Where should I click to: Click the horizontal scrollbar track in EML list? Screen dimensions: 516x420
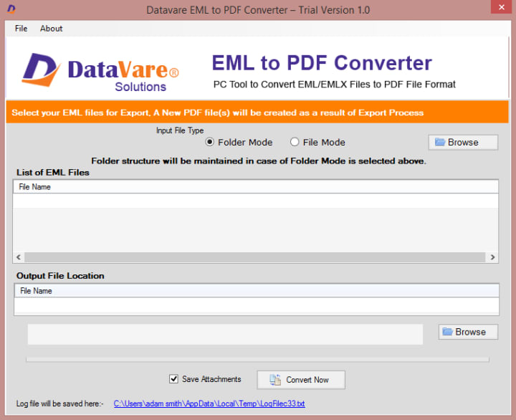pos(255,257)
